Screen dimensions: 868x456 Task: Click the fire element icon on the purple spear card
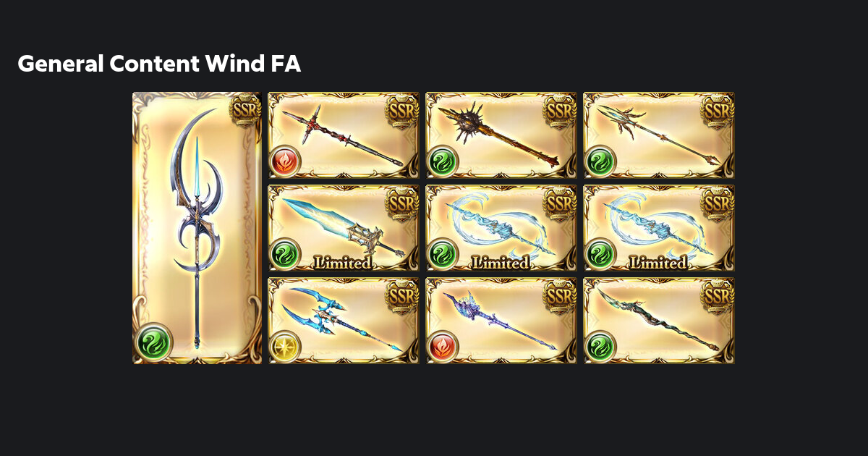pyautogui.click(x=443, y=346)
